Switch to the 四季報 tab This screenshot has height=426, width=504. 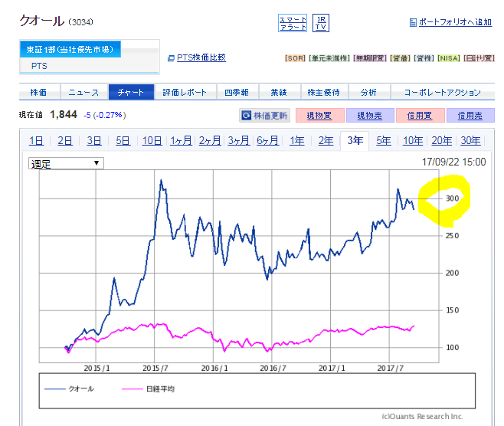(237, 93)
